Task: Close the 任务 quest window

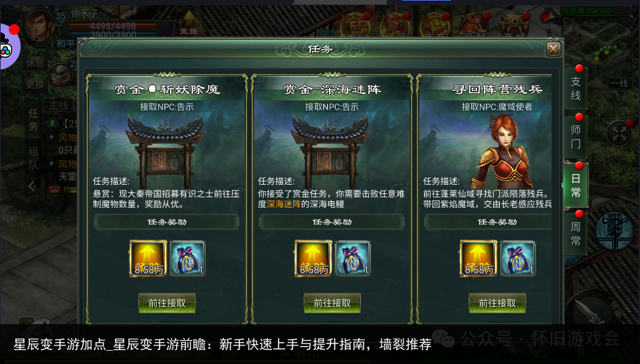Action: tap(554, 49)
